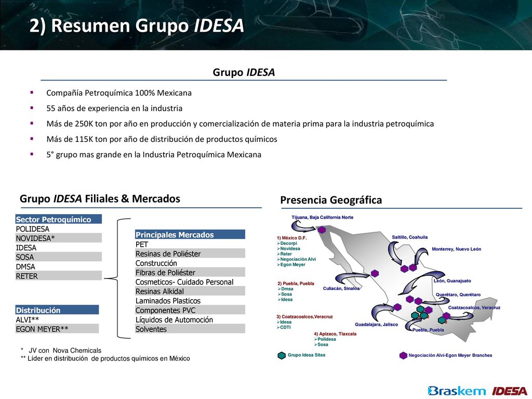Click legend text Grupo Idesa Sites

coord(307,355)
